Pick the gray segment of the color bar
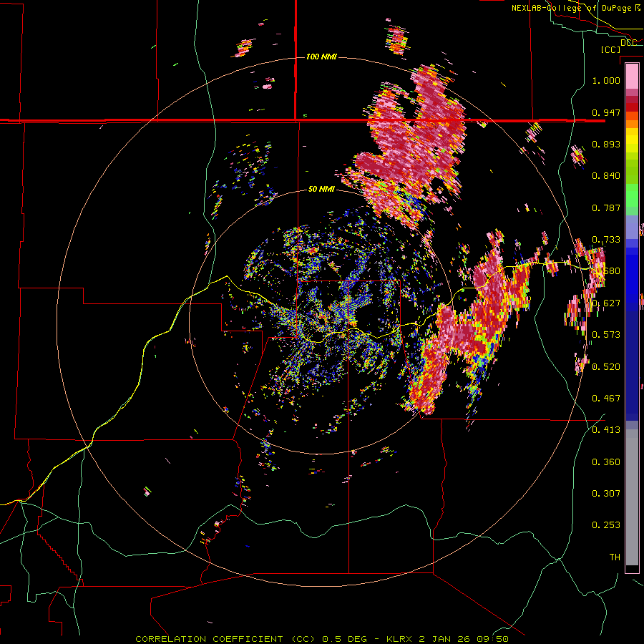This screenshot has height=644, width=644. [632, 497]
